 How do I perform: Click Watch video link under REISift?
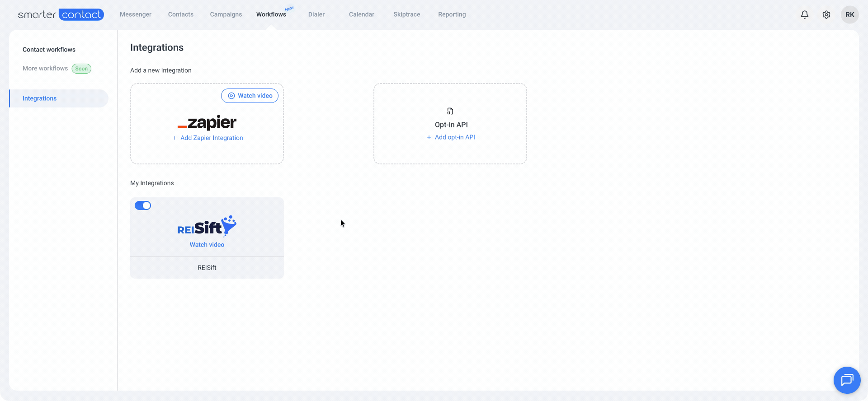[207, 245]
